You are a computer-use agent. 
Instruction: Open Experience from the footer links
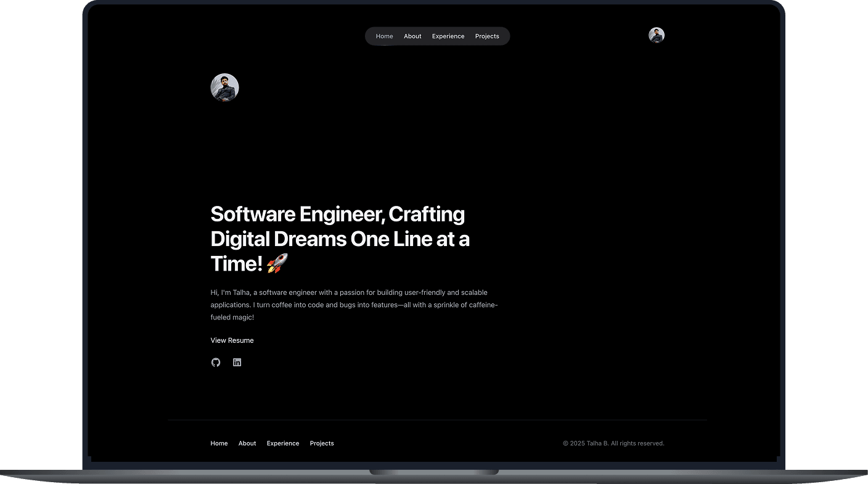[x=283, y=443]
